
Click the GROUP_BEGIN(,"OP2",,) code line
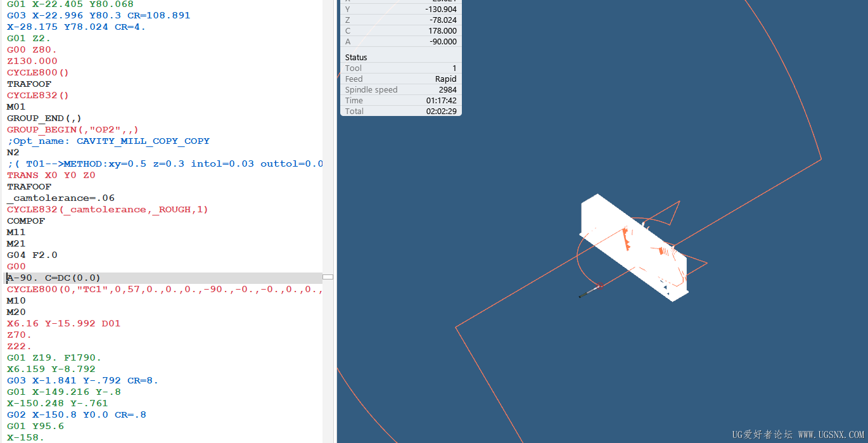73,129
